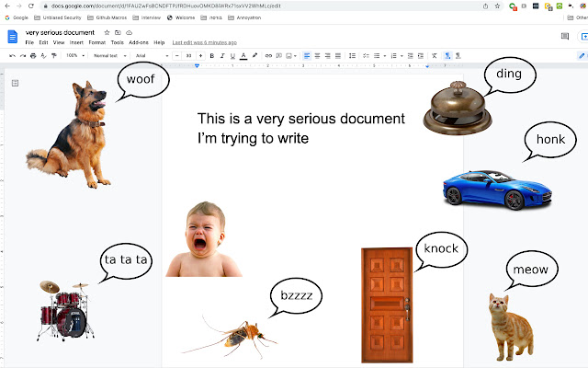The height and width of the screenshot is (368, 588).
Task: Open the Insert menu
Action: coord(74,42)
